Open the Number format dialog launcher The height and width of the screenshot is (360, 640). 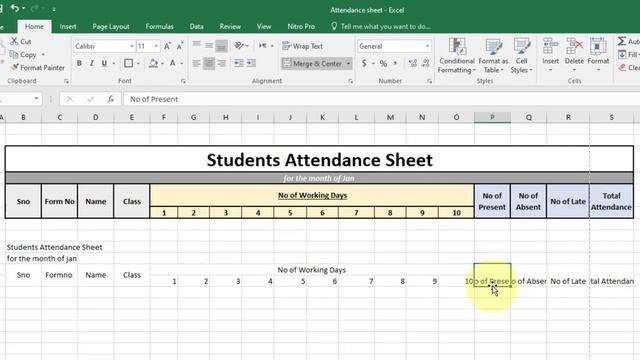coord(429,81)
